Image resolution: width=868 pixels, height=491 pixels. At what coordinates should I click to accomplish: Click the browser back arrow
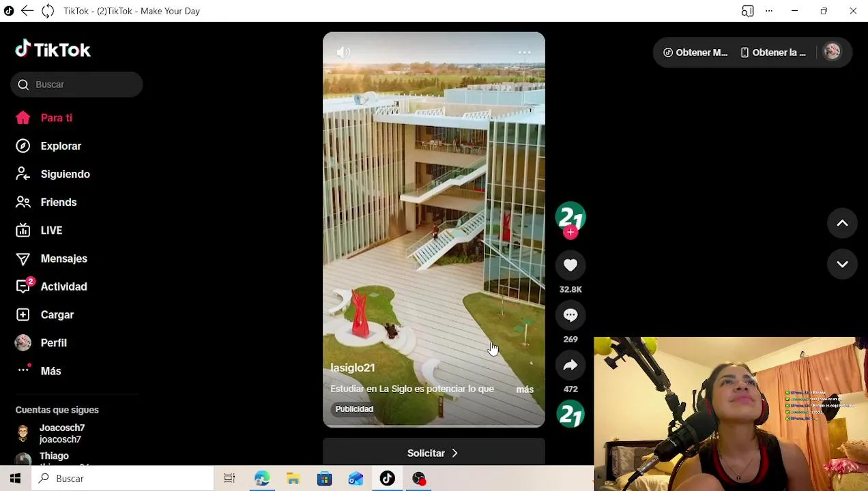tap(27, 11)
